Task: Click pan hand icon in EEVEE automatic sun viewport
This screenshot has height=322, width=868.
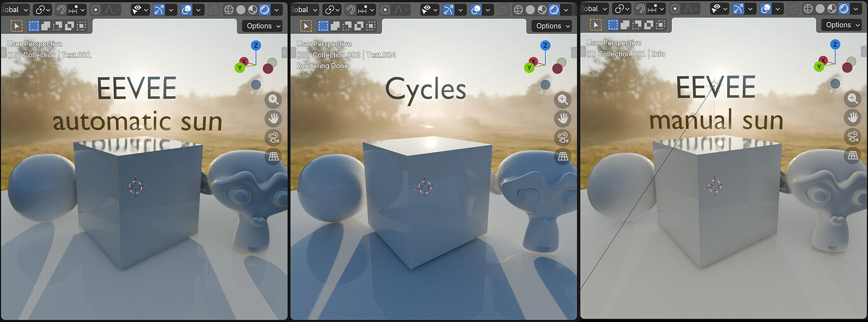Action: coord(274,118)
